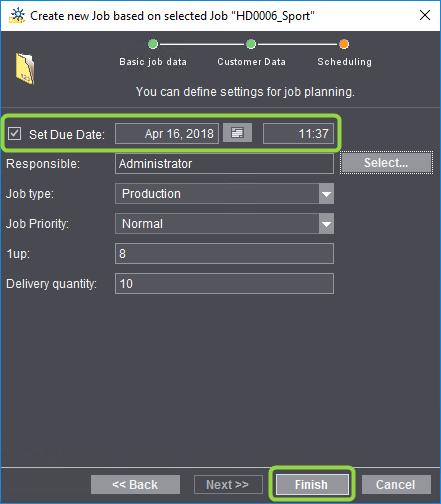Uncheck the Set Due Date checkbox
This screenshot has height=504, width=441.
pos(15,134)
